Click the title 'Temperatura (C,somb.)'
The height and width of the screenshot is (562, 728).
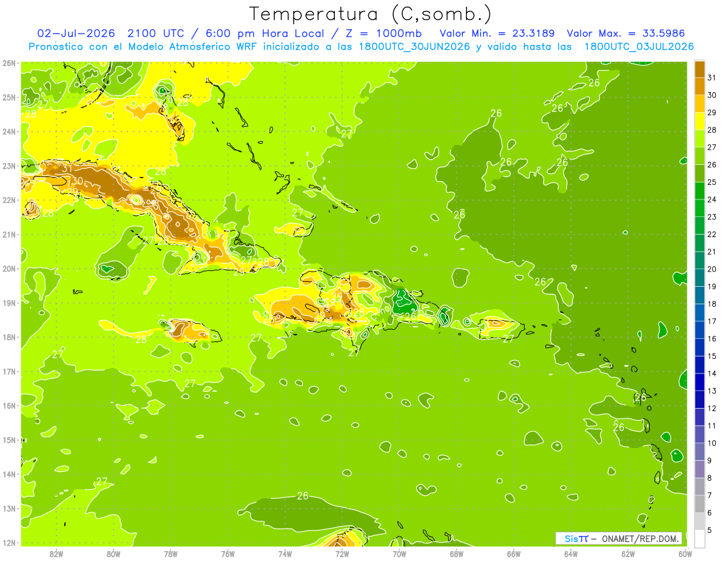(x=371, y=14)
